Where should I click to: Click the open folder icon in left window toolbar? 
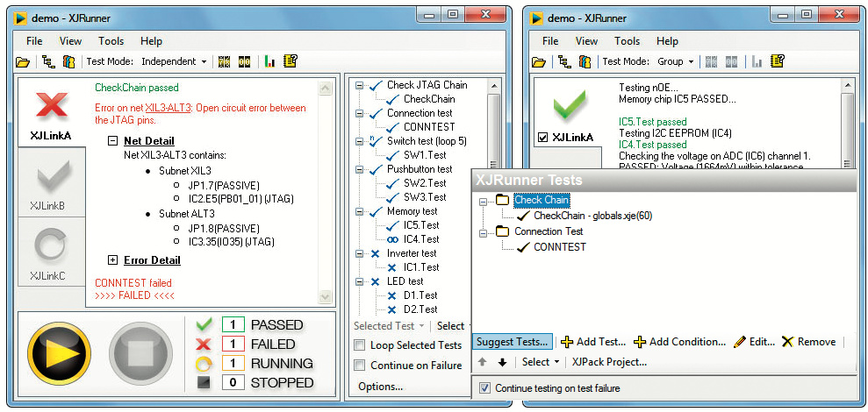point(23,62)
